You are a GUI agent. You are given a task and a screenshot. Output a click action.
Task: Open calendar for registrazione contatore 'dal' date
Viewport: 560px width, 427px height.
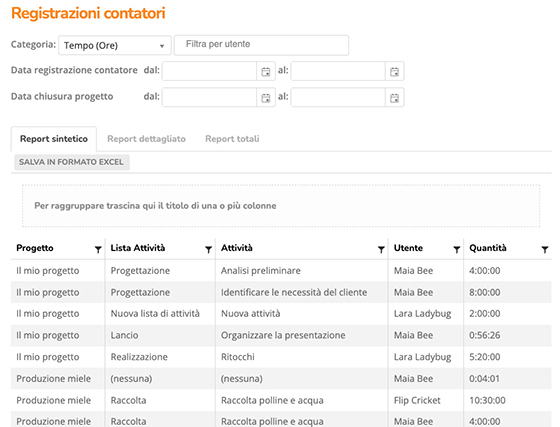[265, 71]
